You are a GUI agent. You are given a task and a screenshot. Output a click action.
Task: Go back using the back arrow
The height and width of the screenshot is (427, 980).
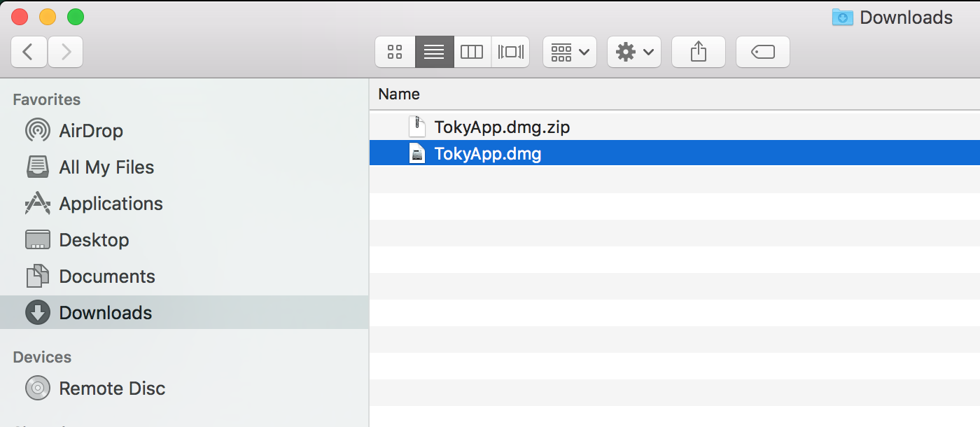[29, 52]
